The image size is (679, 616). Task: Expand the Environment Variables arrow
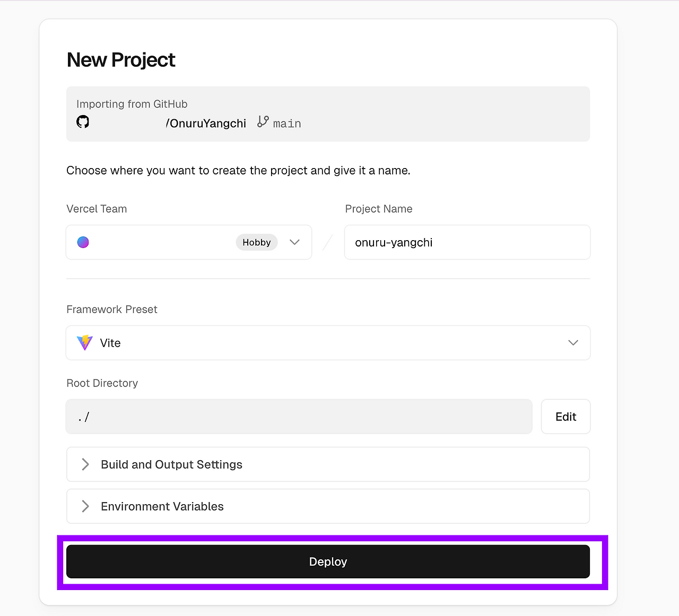(85, 506)
